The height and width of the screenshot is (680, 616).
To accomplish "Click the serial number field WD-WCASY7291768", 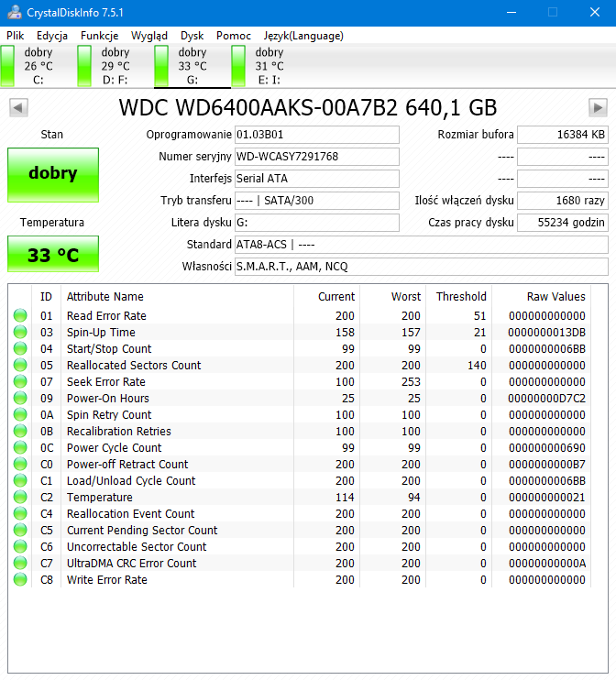I will click(x=316, y=157).
